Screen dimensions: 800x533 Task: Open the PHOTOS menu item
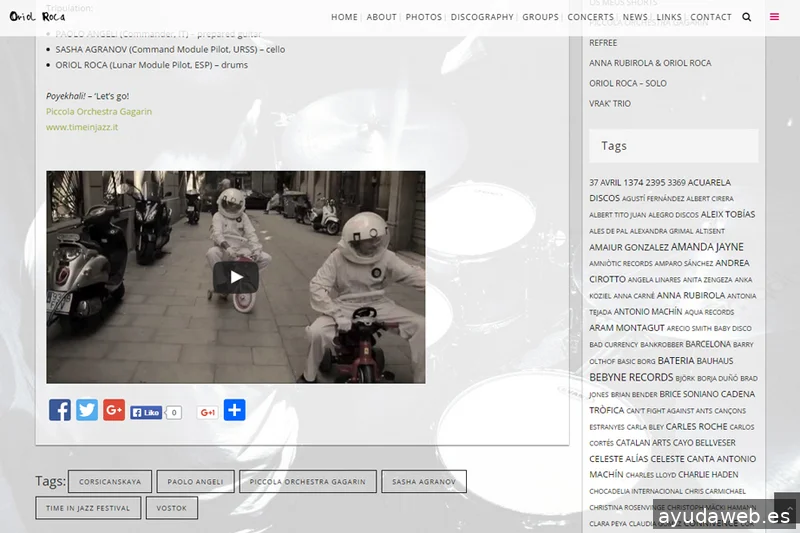click(423, 17)
